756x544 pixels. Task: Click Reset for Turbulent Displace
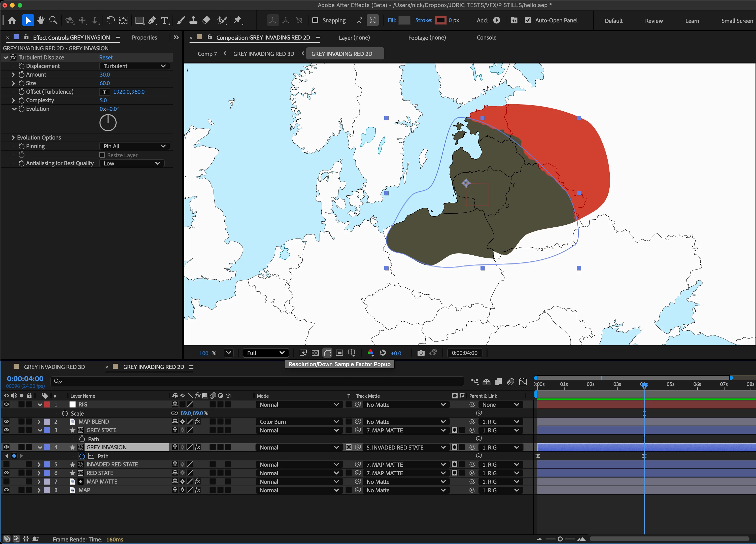[x=106, y=57]
